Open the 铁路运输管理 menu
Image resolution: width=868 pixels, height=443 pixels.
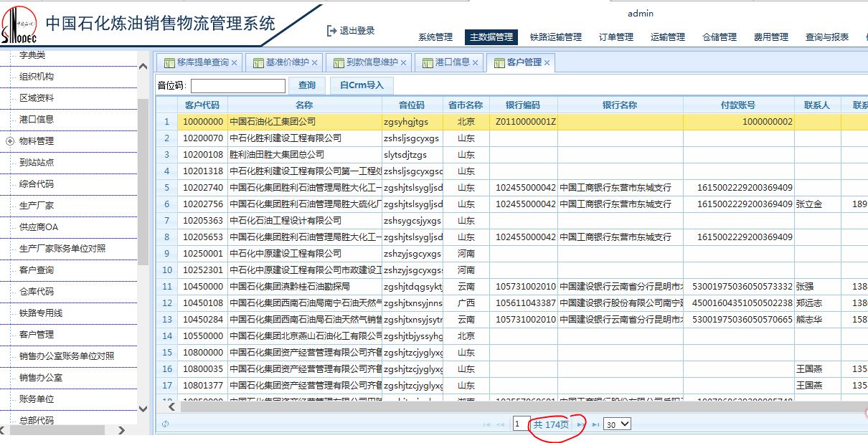pyautogui.click(x=556, y=37)
